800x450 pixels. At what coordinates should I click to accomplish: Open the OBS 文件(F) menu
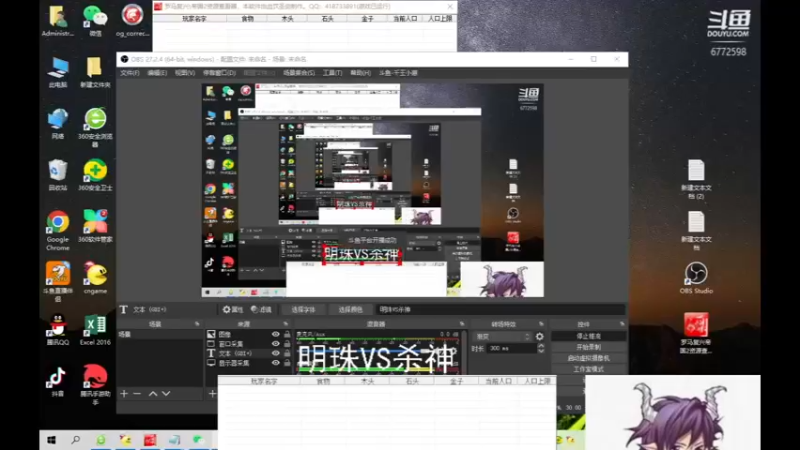pyautogui.click(x=130, y=73)
